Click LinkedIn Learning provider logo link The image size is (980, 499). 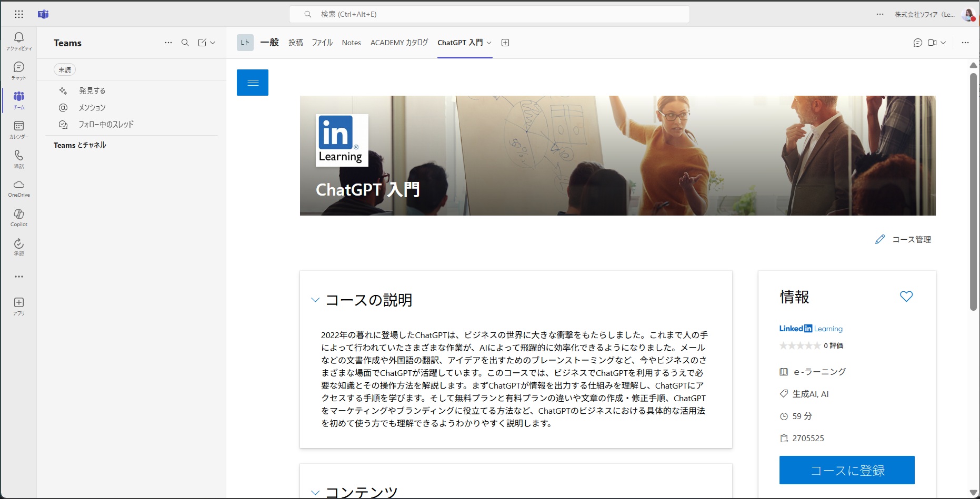pyautogui.click(x=811, y=329)
